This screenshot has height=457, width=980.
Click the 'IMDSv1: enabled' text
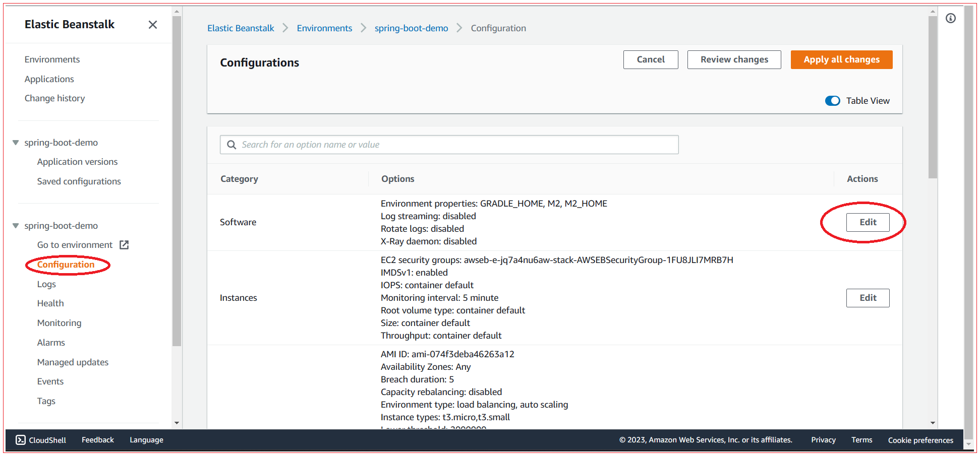pos(414,273)
